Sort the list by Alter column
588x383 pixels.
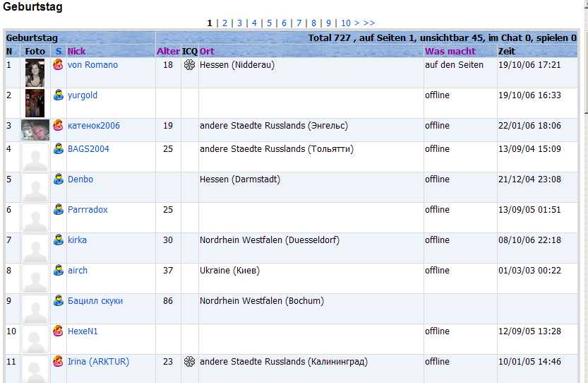tap(168, 52)
